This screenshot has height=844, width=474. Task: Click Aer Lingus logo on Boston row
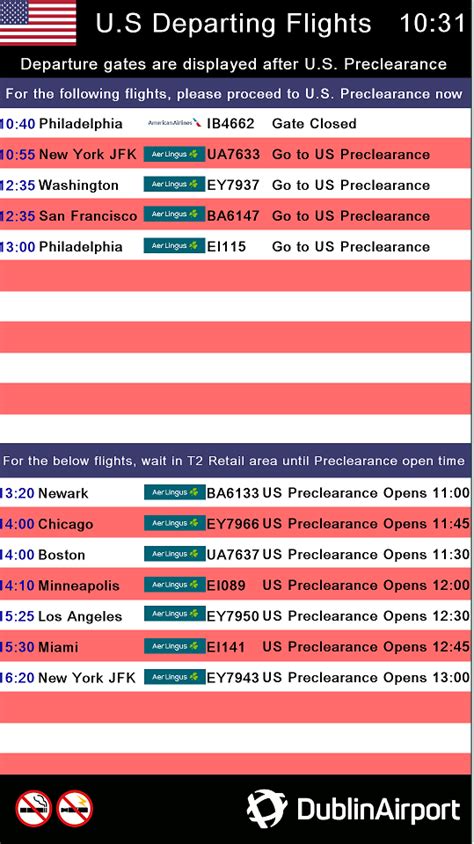coord(174,554)
